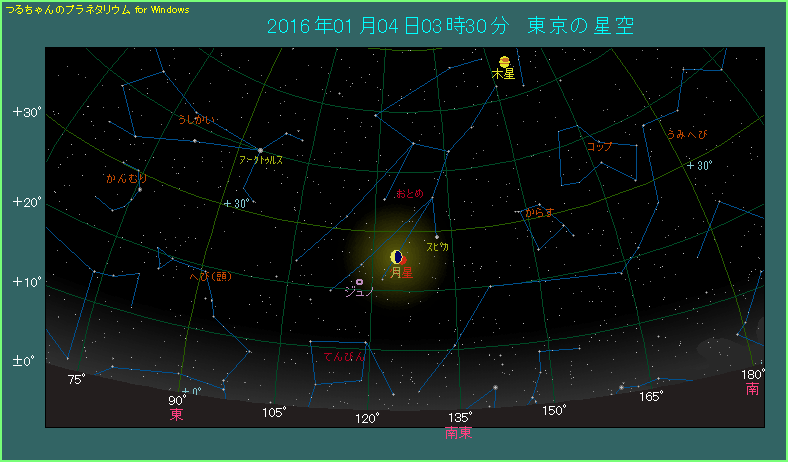Click the 南 south direction marker

tap(752, 388)
